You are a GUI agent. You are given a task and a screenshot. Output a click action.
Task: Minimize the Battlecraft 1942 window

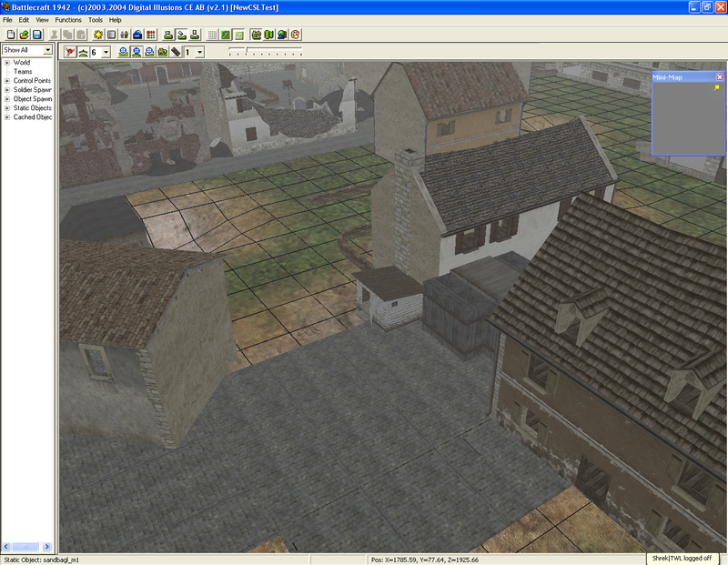click(694, 7)
